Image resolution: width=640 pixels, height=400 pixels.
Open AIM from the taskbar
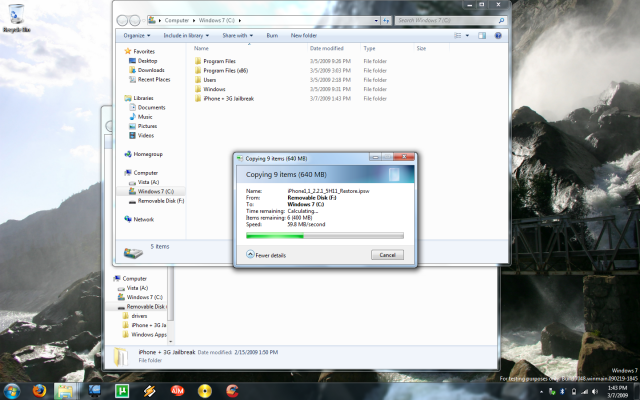click(177, 391)
